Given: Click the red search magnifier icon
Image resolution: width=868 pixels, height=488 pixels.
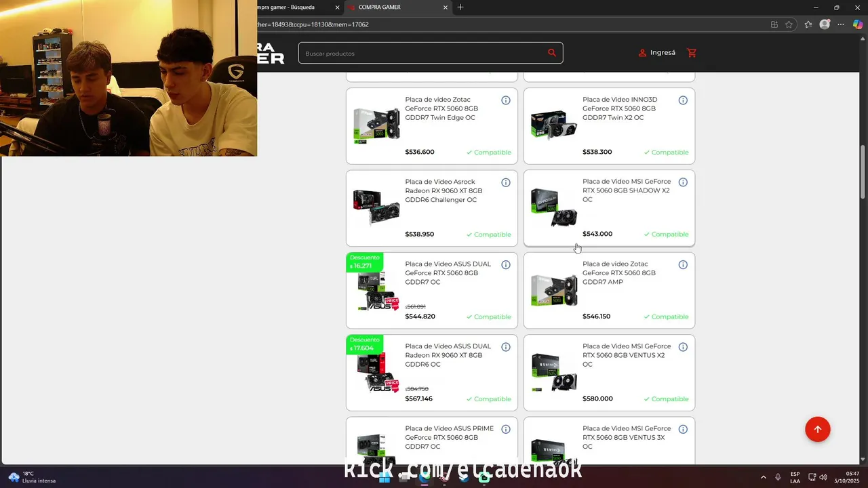Looking at the screenshot, I should 552,53.
